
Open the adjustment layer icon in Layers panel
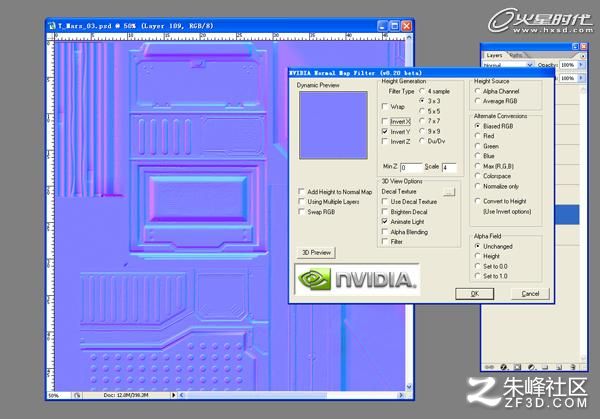[x=531, y=367]
